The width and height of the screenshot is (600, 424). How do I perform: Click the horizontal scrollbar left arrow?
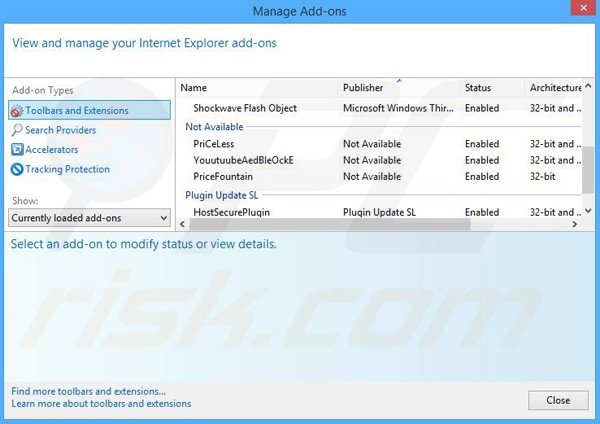coord(183,224)
